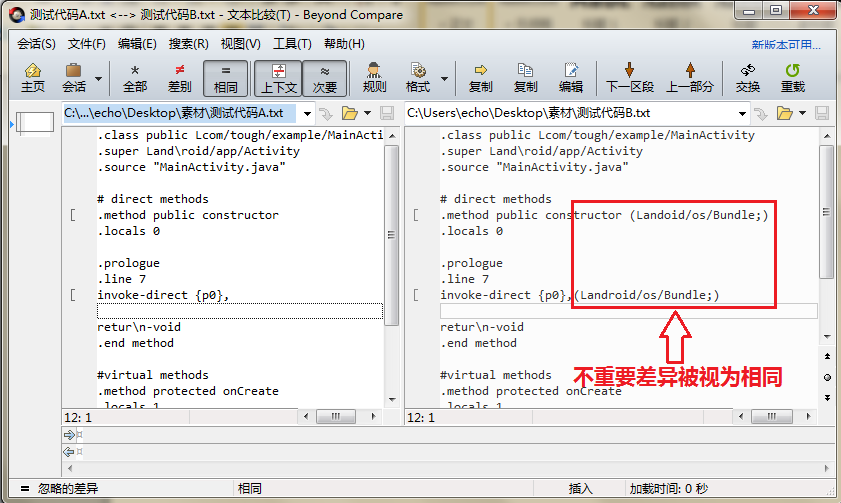This screenshot has width=841, height=503.
Task: Click right line "#virtual methods"
Action: point(496,375)
